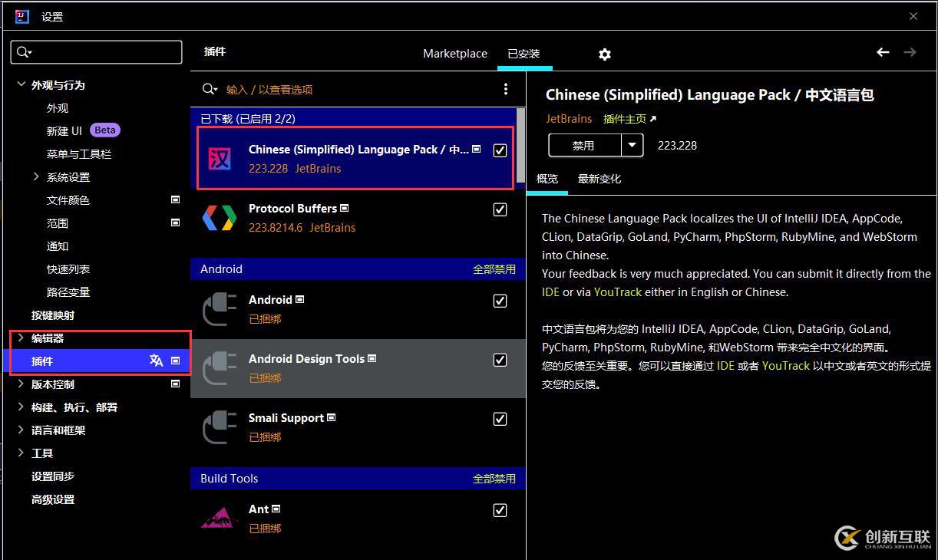
Task: Follow the YouTrack link in English description
Action: pyautogui.click(x=618, y=292)
